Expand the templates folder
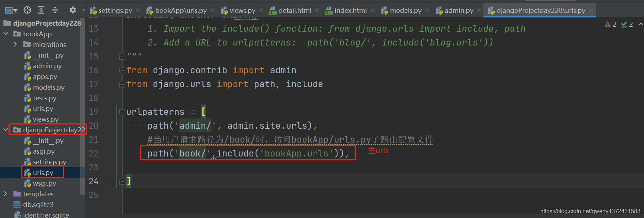The image size is (644, 218). tap(6, 194)
